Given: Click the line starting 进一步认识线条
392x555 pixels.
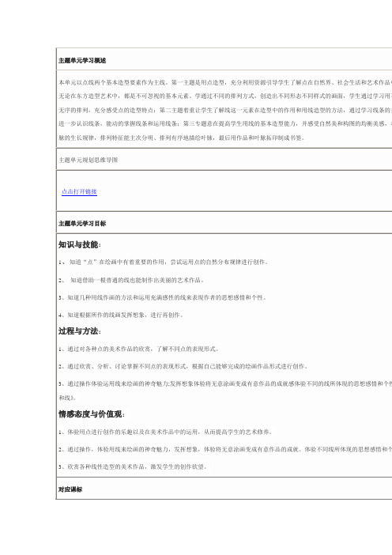Looking at the screenshot, I should pyautogui.click(x=225, y=123).
